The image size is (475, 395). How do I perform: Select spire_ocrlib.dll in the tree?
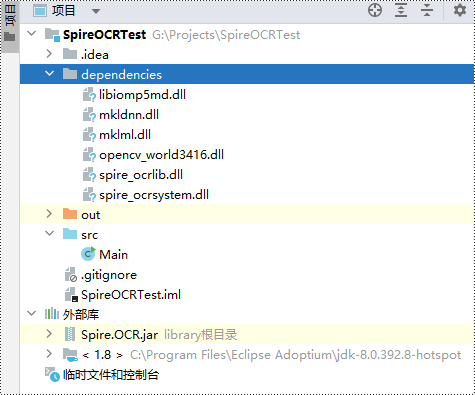[x=141, y=175]
